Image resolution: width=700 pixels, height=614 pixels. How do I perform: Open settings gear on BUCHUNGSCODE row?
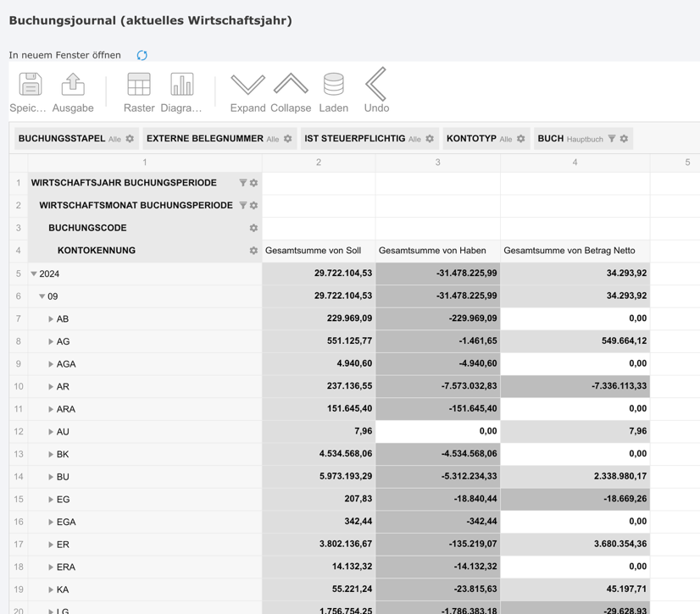point(252,228)
